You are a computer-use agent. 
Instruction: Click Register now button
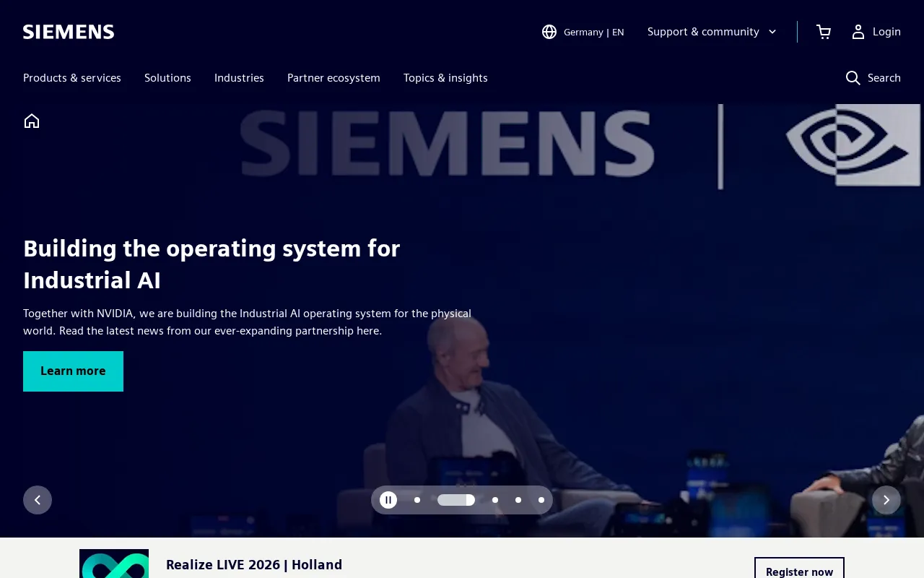tap(799, 568)
